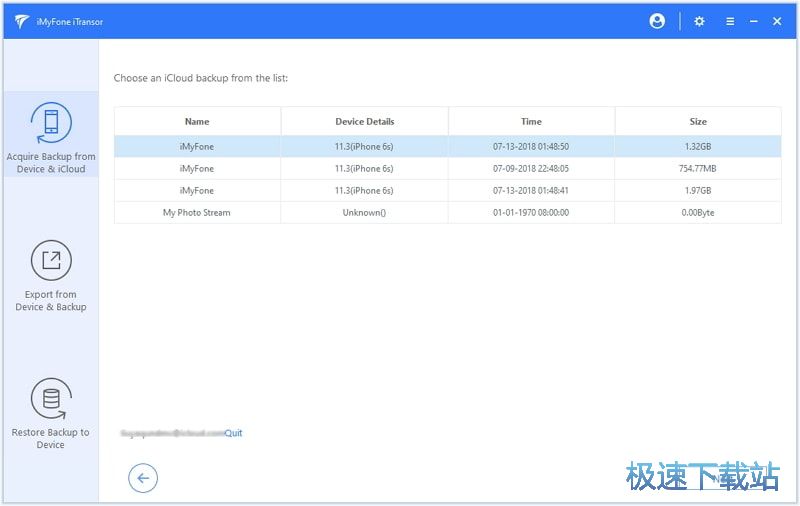The width and height of the screenshot is (800, 506).
Task: Select the My Photo Stream row
Action: [x=448, y=212]
